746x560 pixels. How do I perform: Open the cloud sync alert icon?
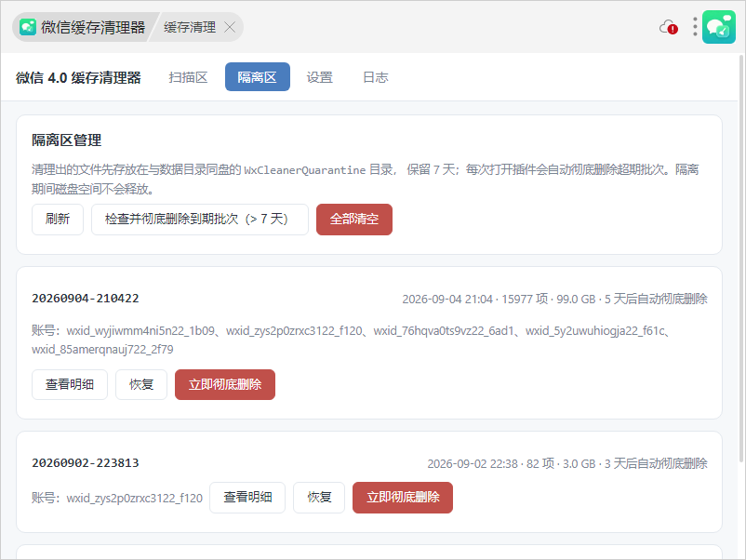tap(669, 27)
